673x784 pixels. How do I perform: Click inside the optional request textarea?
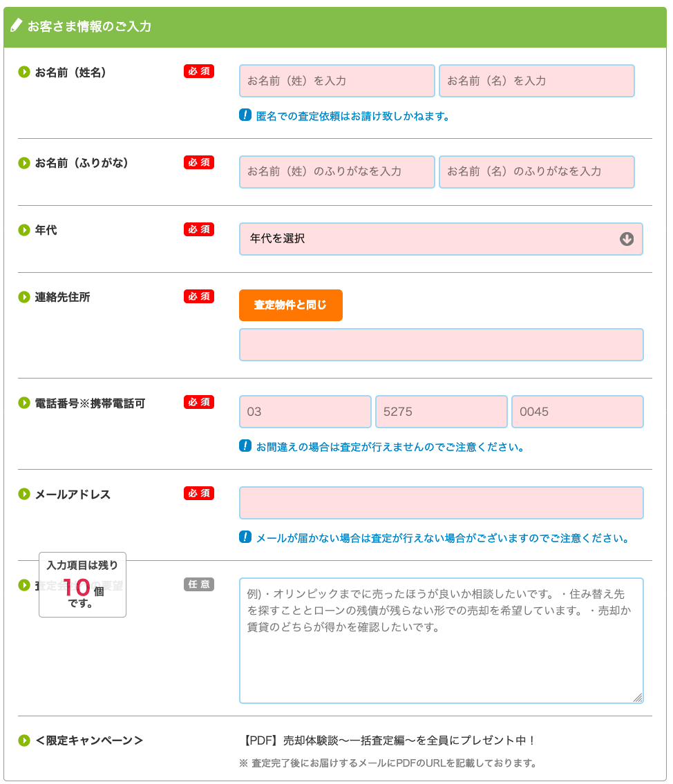(x=441, y=640)
